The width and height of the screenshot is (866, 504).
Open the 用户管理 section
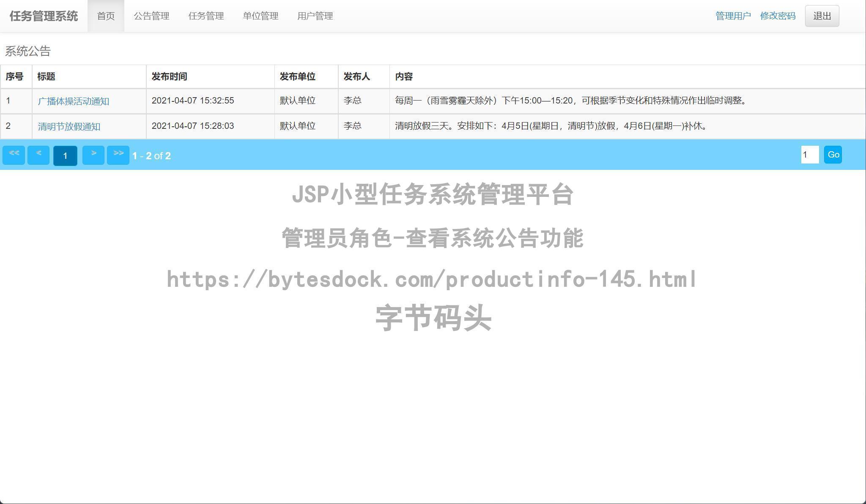pos(315,16)
